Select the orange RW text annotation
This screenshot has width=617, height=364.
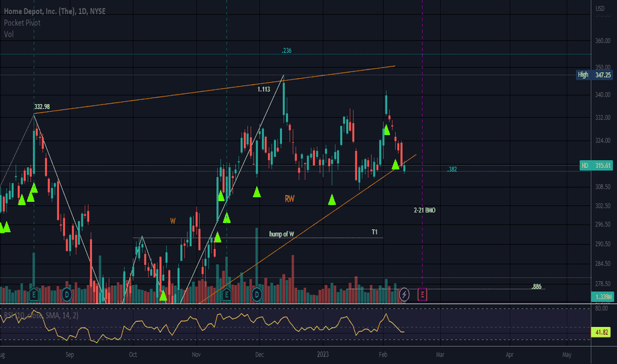[x=289, y=199]
